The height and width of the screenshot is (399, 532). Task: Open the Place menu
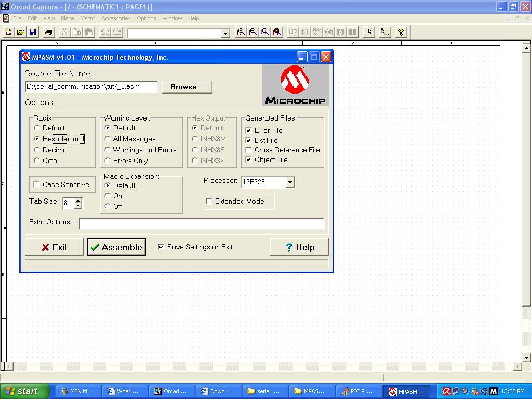(x=67, y=18)
